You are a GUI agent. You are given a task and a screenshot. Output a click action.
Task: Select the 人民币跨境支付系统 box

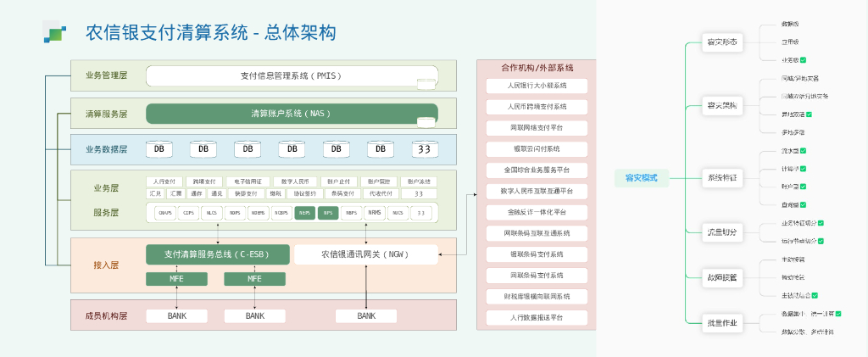537,107
